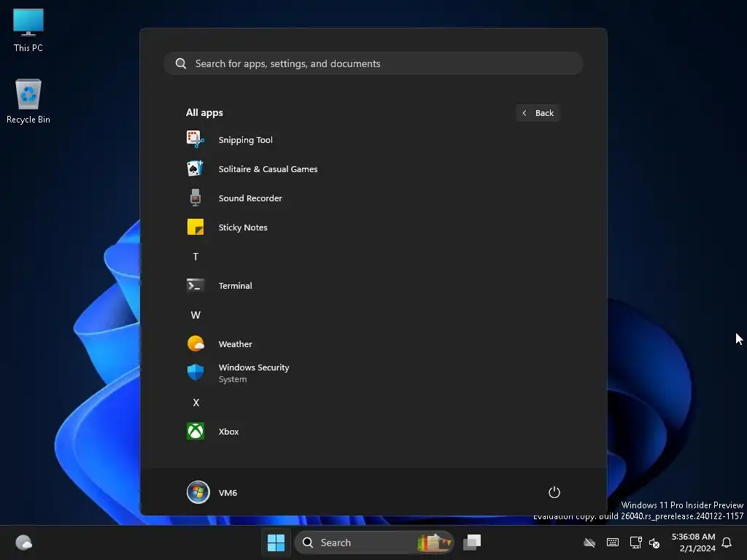Image resolution: width=747 pixels, height=560 pixels.
Task: Open the yellow Sticky Notes icon
Action: click(196, 227)
